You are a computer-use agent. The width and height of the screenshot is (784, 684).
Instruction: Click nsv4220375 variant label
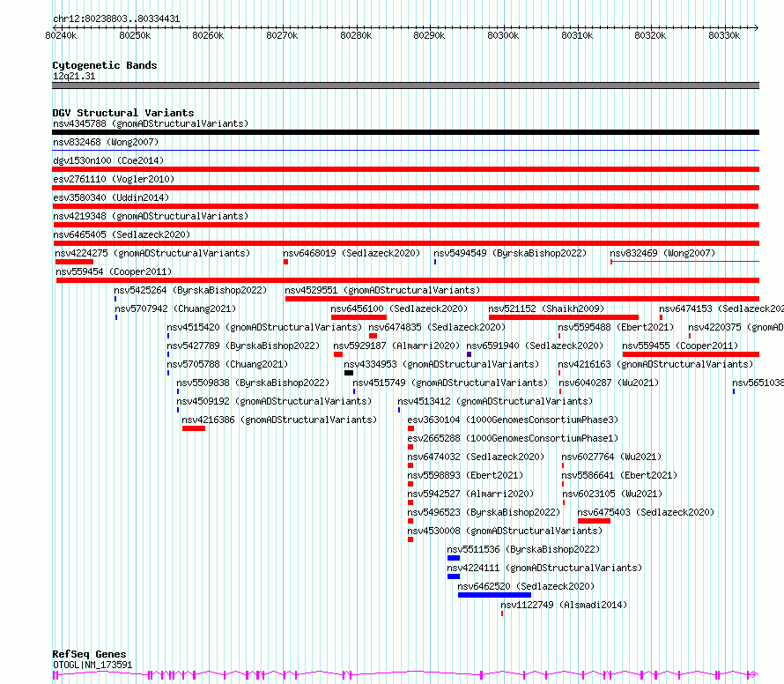(x=736, y=327)
